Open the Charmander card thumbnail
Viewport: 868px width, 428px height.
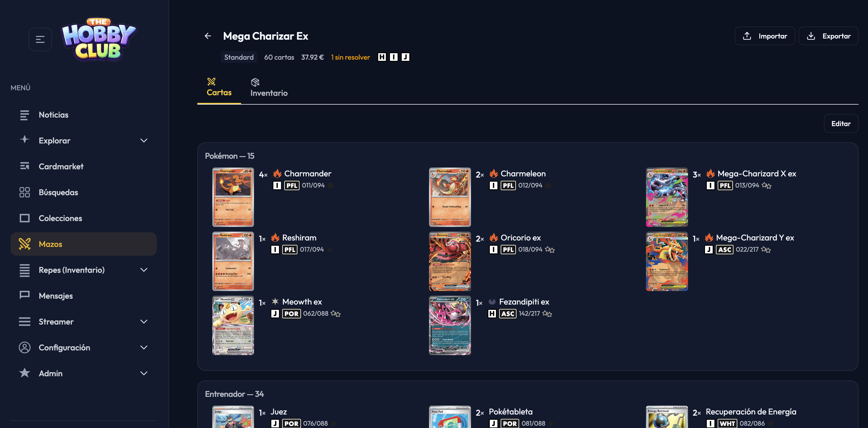[233, 197]
